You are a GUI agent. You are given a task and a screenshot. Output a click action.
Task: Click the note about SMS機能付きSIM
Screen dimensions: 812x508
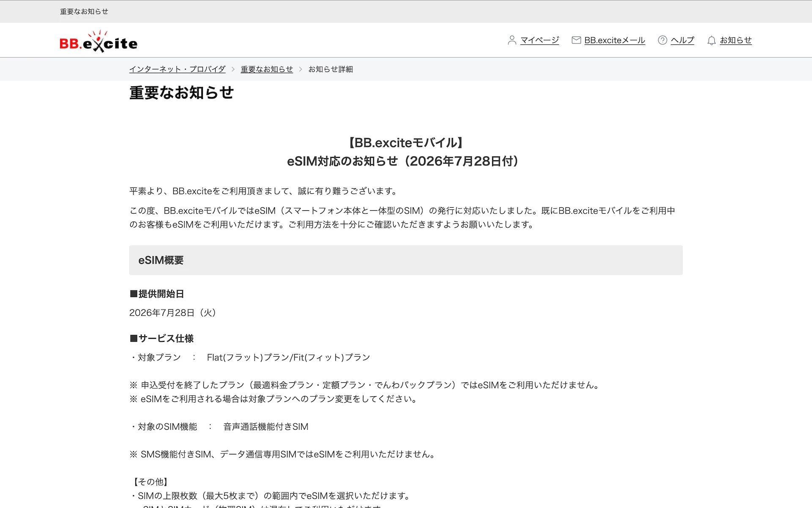pyautogui.click(x=283, y=454)
